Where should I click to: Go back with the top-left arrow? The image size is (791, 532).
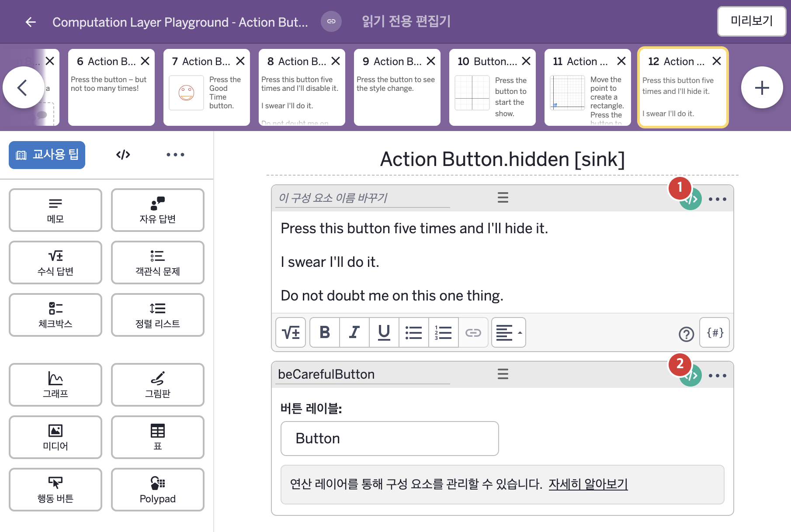point(31,22)
